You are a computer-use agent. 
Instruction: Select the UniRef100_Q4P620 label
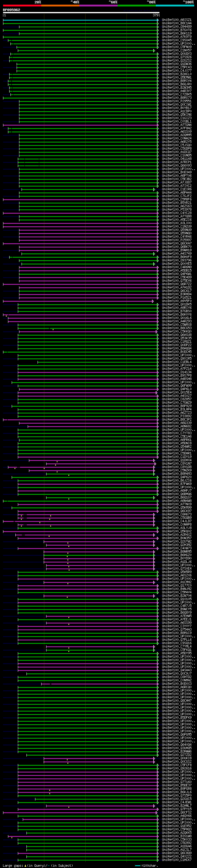(x=177, y=477)
